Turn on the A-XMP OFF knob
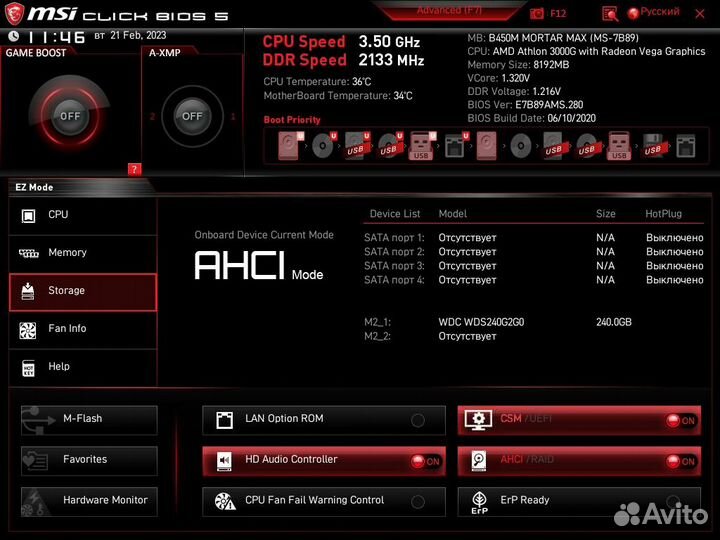Screen dimensions: 720x540 (x=192, y=116)
